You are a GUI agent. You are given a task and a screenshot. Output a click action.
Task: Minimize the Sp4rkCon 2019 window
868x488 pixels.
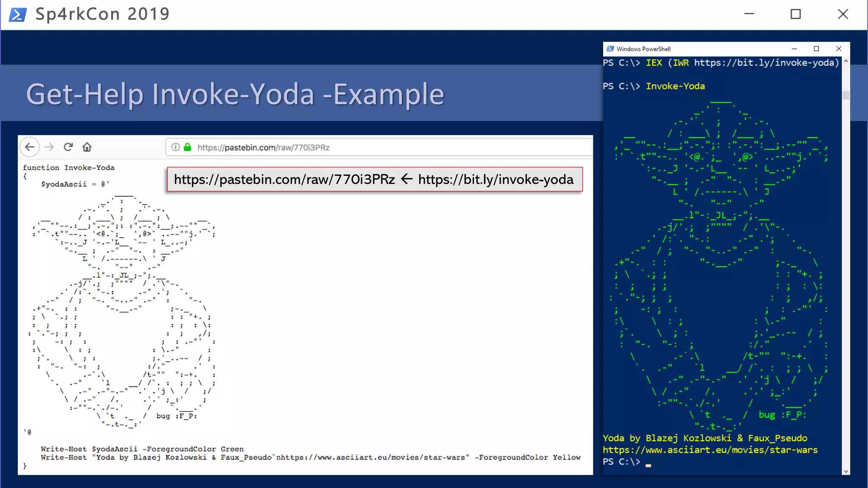[x=749, y=14]
